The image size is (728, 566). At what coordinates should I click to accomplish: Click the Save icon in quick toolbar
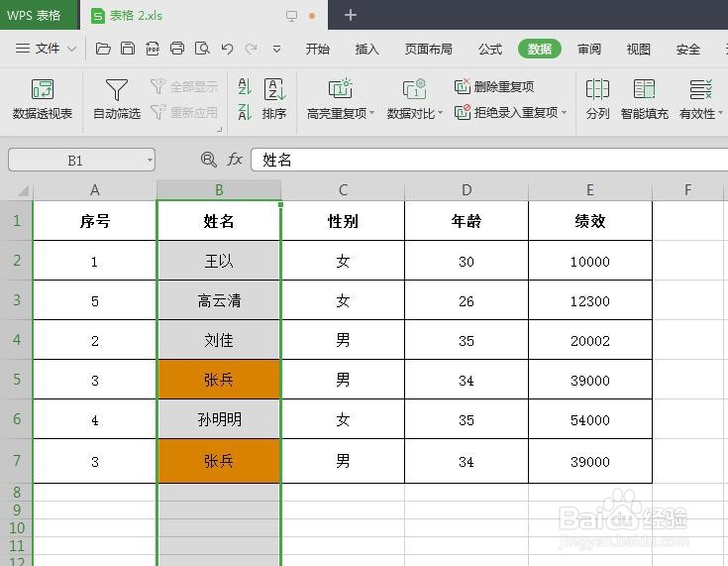(128, 49)
